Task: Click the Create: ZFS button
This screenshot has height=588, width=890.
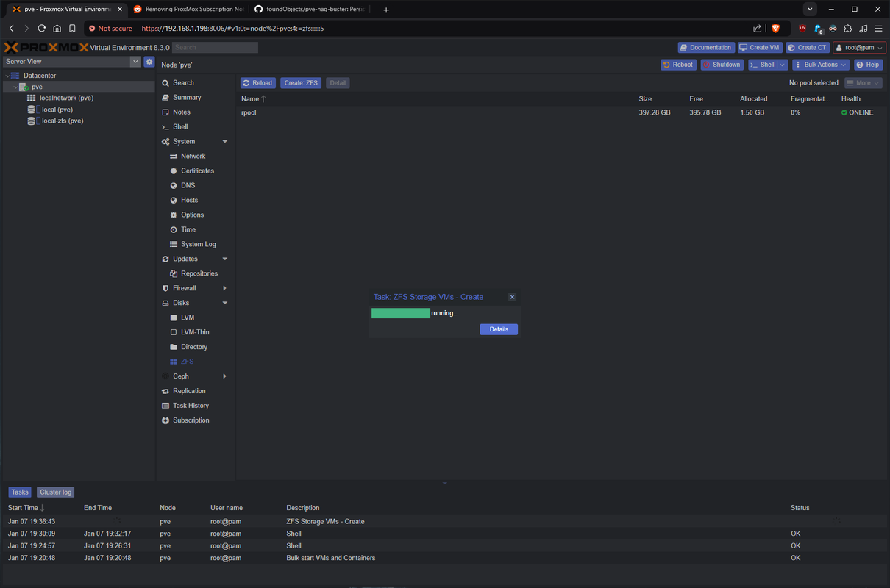Action: (301, 82)
